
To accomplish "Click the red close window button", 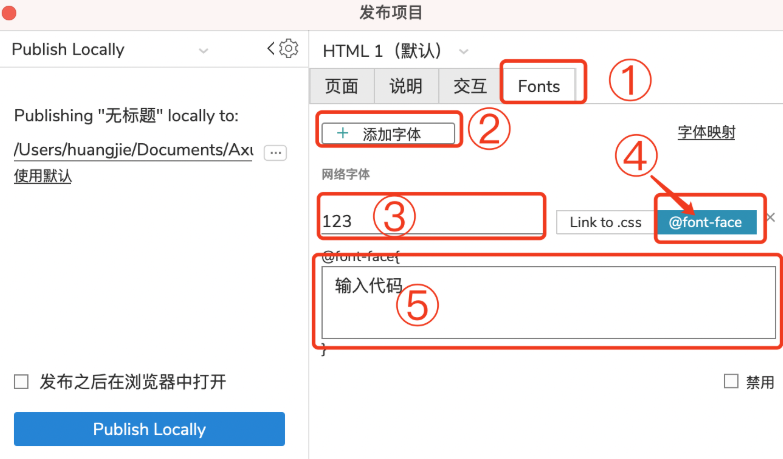I will (9, 12).
